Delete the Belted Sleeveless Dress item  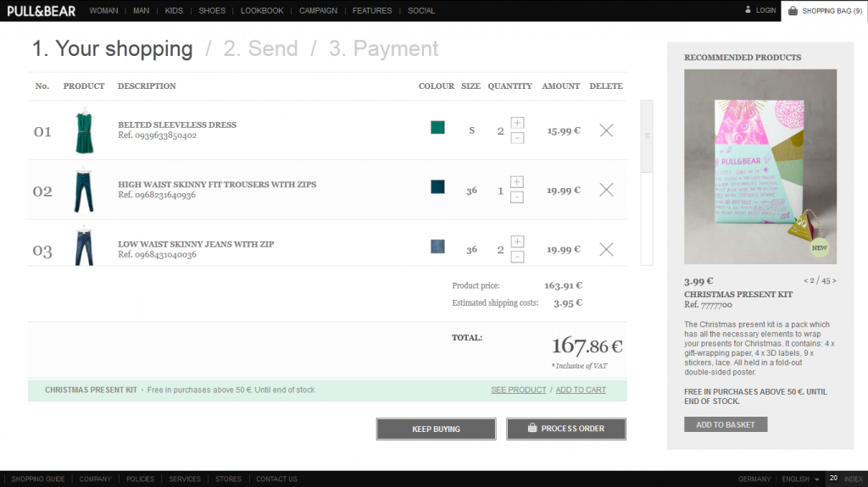coord(606,130)
